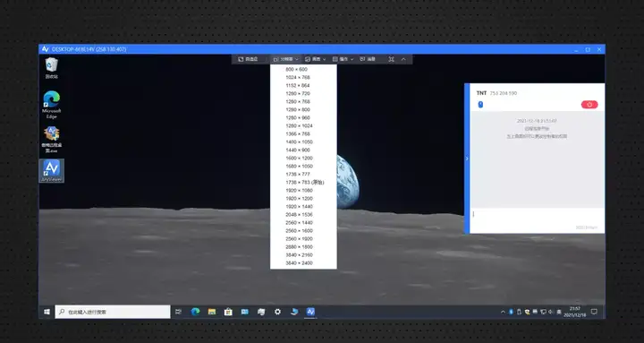
Task: Click the Bluetooth tray icon
Action: [x=511, y=313]
